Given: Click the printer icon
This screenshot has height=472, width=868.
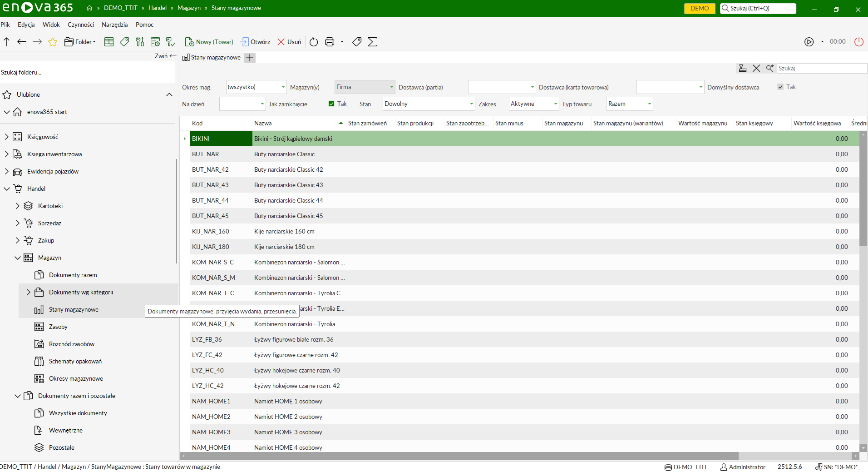Looking at the screenshot, I should pyautogui.click(x=330, y=42).
